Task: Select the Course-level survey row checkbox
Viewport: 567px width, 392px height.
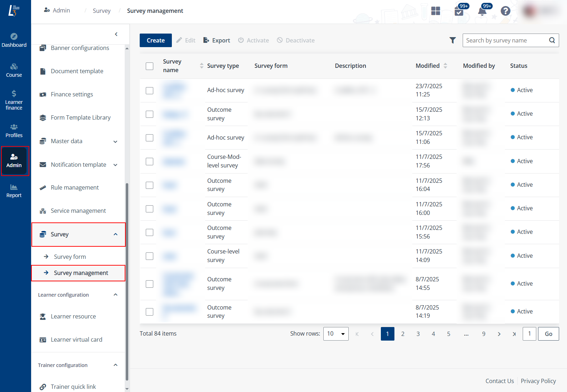Action: (x=149, y=256)
